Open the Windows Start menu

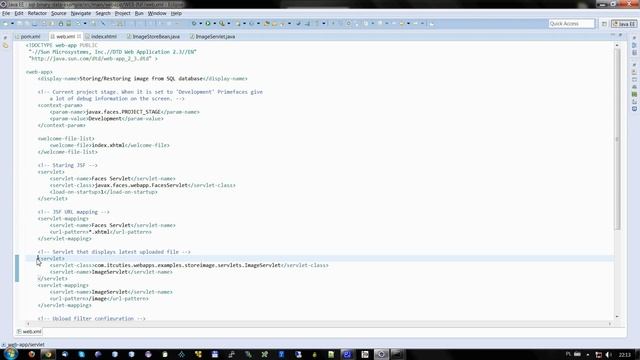[11, 354]
